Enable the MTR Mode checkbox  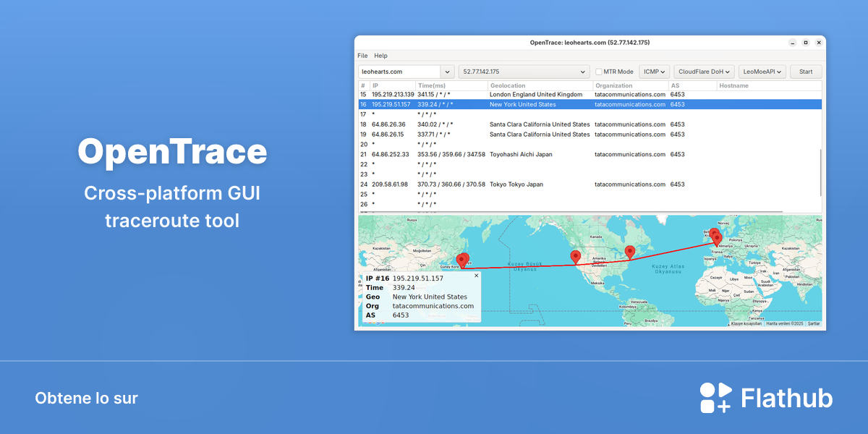click(x=599, y=72)
